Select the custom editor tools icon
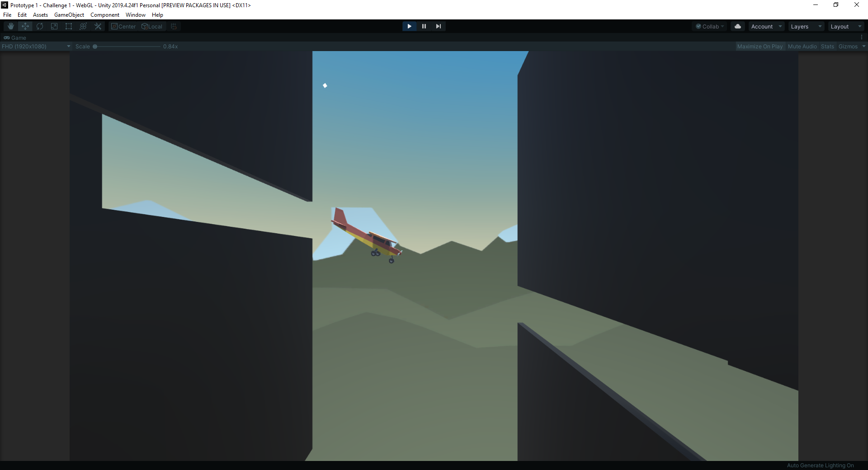Screen dimensions: 868x470 pyautogui.click(x=98, y=26)
